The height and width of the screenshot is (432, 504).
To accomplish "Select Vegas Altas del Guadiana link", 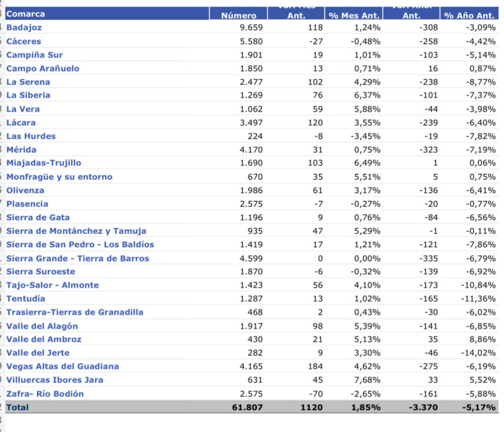I will tap(63, 366).
